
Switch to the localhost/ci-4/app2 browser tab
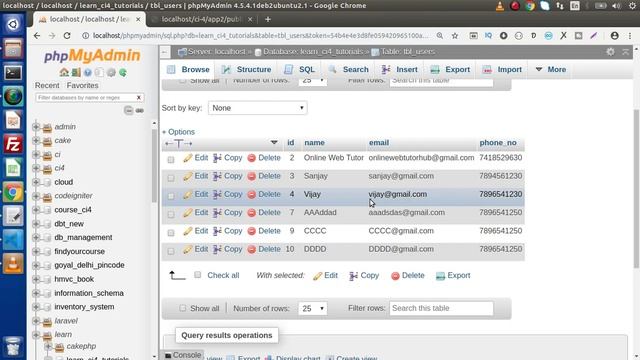point(202,19)
